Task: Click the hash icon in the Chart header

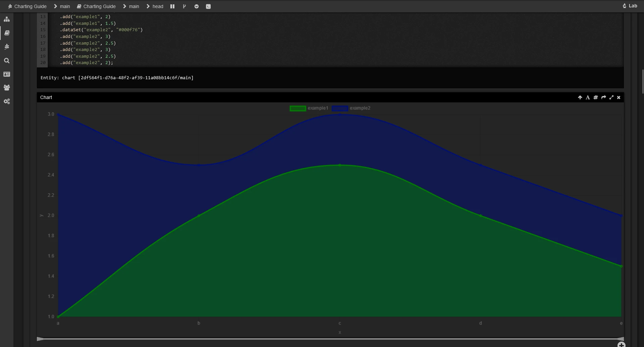Action: [x=596, y=97]
